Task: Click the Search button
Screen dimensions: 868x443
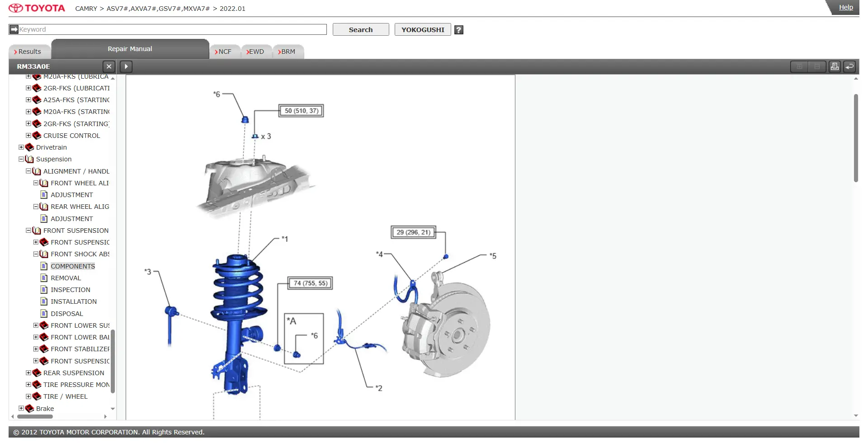Action: coord(361,30)
